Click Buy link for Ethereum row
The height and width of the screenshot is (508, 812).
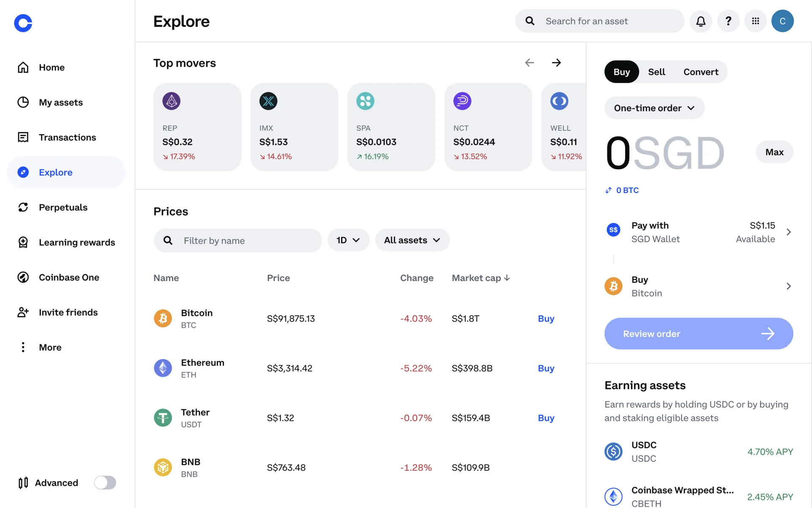(546, 368)
